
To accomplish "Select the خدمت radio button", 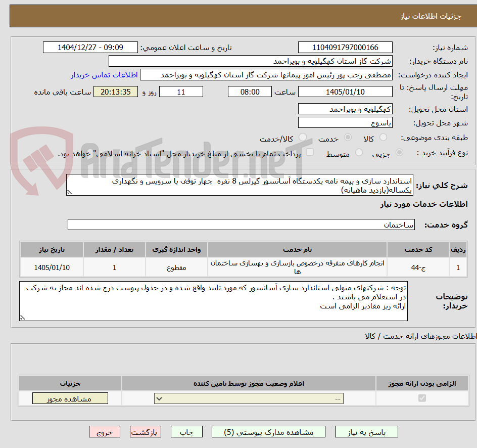I will [348, 138].
